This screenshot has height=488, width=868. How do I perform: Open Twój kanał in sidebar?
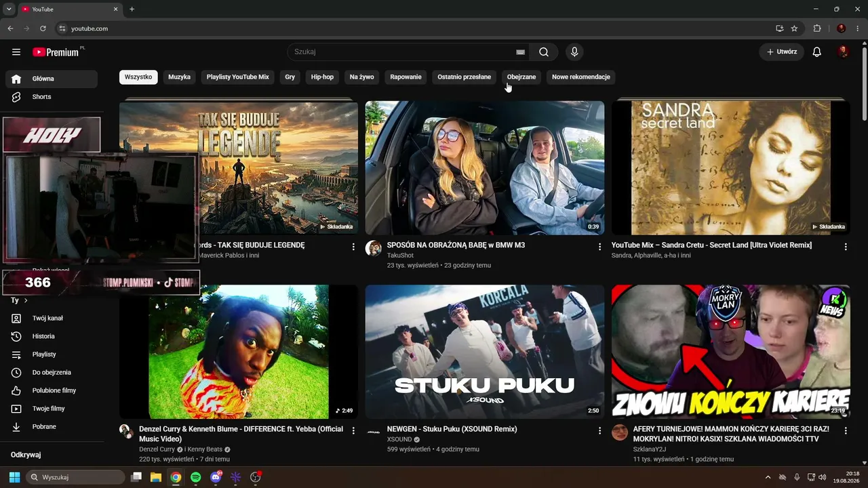tap(52, 319)
